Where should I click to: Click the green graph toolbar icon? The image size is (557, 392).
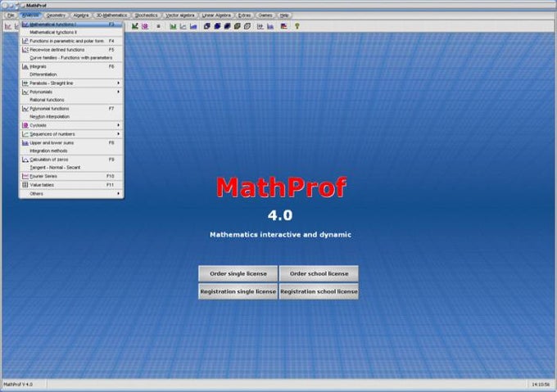pos(135,26)
